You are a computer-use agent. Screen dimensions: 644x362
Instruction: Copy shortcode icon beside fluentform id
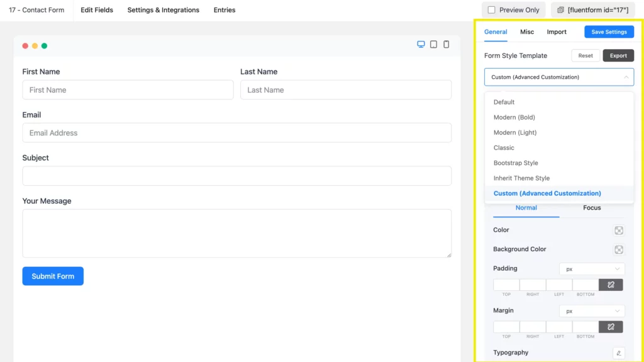click(560, 10)
